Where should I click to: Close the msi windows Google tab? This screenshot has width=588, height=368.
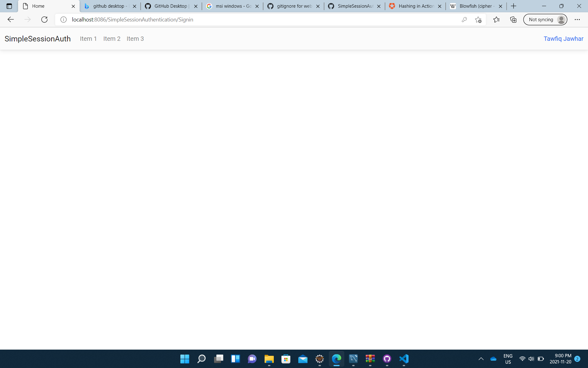[x=257, y=6]
